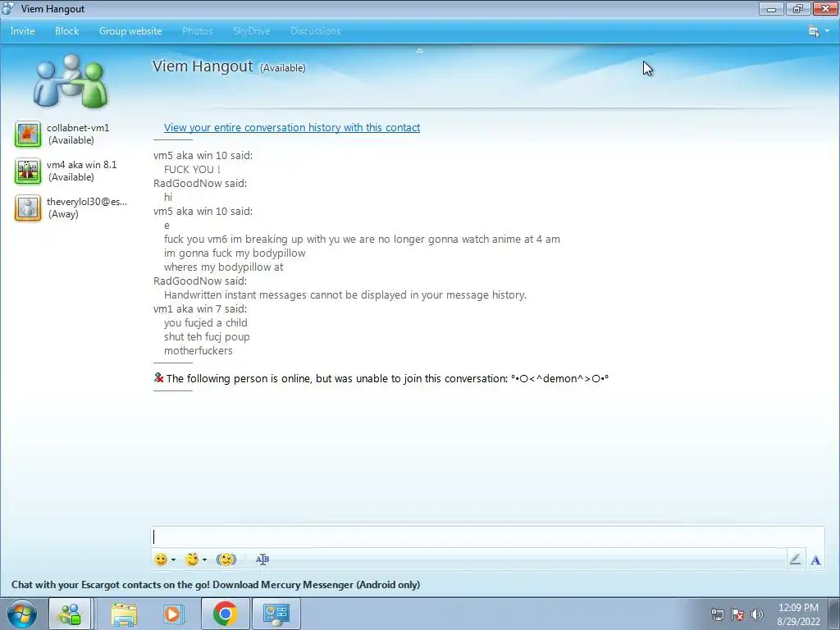Click the message 'wheres my bodypillow at'

pos(223,267)
